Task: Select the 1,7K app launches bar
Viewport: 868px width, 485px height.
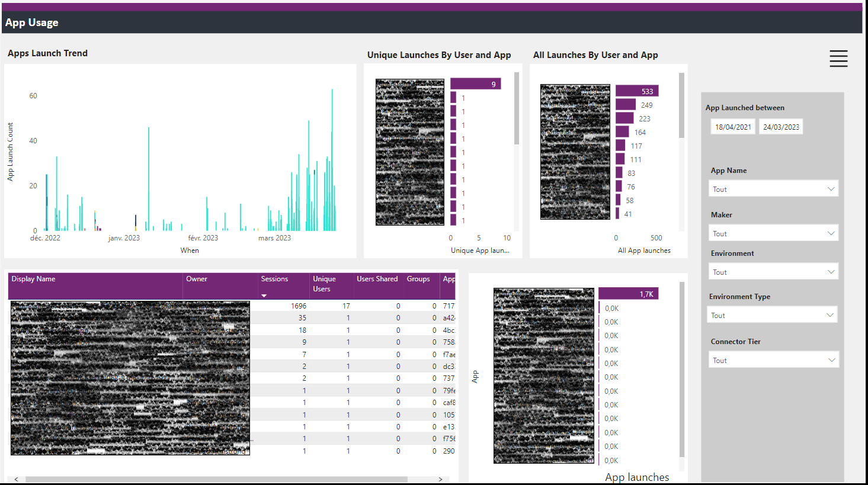Action: 629,294
